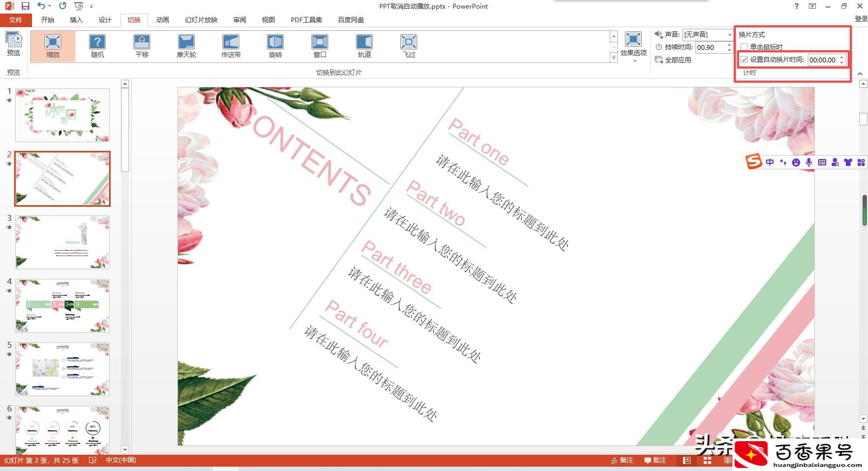868x471 pixels.
Task: Open spell check icon in status bar
Action: (x=93, y=460)
